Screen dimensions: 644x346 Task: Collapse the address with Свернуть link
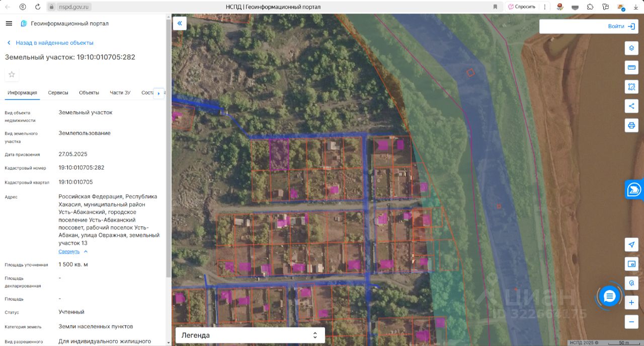point(73,251)
